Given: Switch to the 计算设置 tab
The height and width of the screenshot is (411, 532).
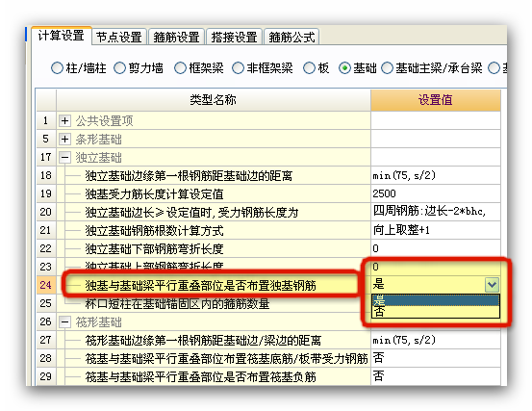Looking at the screenshot, I should tap(62, 36).
